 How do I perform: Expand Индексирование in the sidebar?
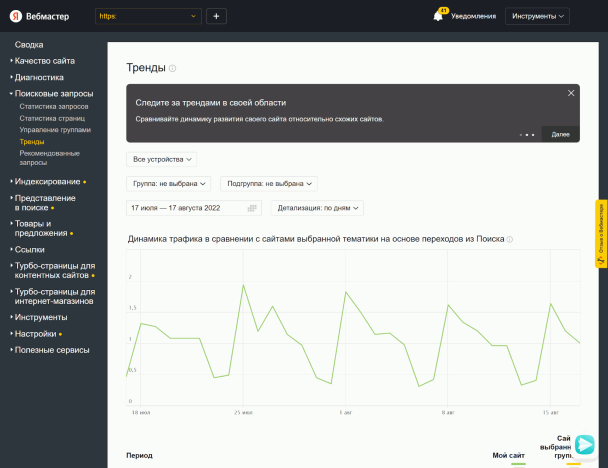pos(47,181)
